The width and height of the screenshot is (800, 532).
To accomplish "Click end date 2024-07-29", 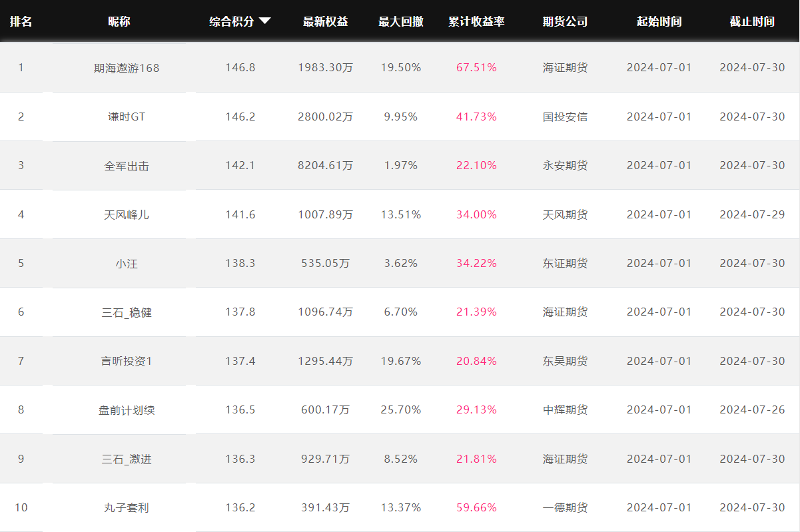I will click(x=752, y=214).
